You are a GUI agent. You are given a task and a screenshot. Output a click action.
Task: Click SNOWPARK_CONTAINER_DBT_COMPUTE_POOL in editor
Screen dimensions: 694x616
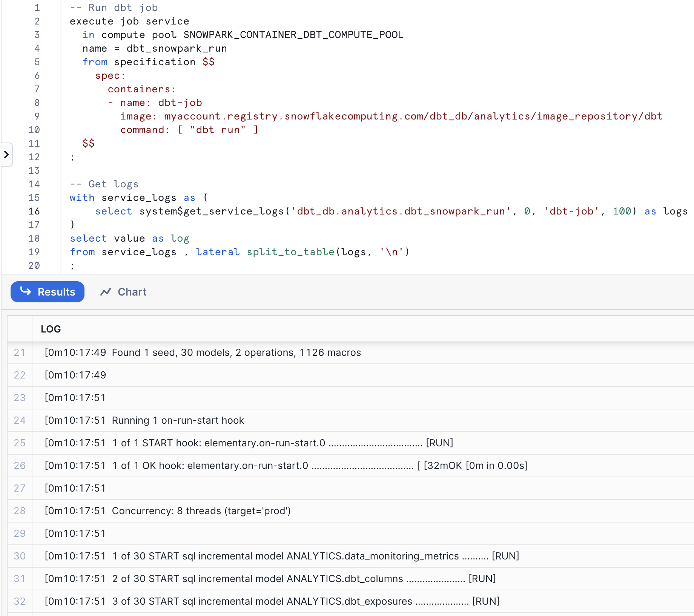[293, 35]
